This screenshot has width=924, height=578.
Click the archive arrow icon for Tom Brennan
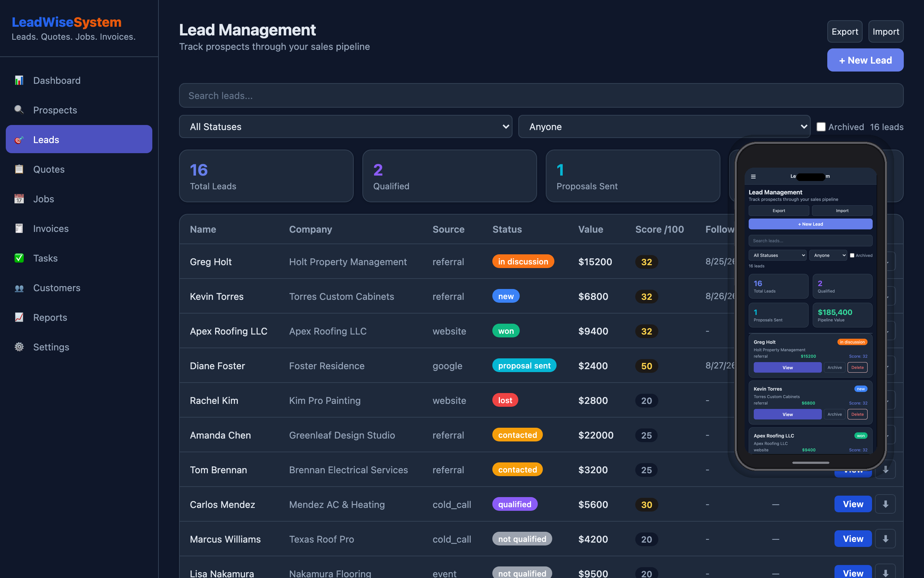885,469
